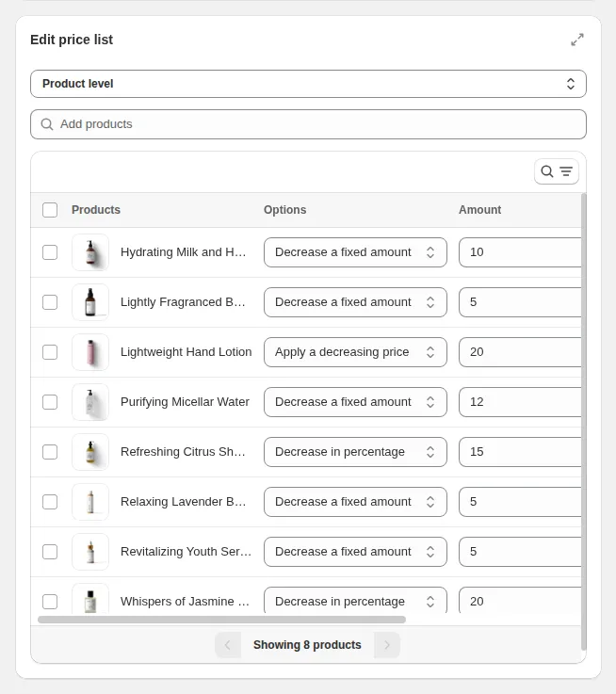Open options dropdown for Revitalizing Youth Serum
Screen dimensions: 616x694
[x=355, y=552]
